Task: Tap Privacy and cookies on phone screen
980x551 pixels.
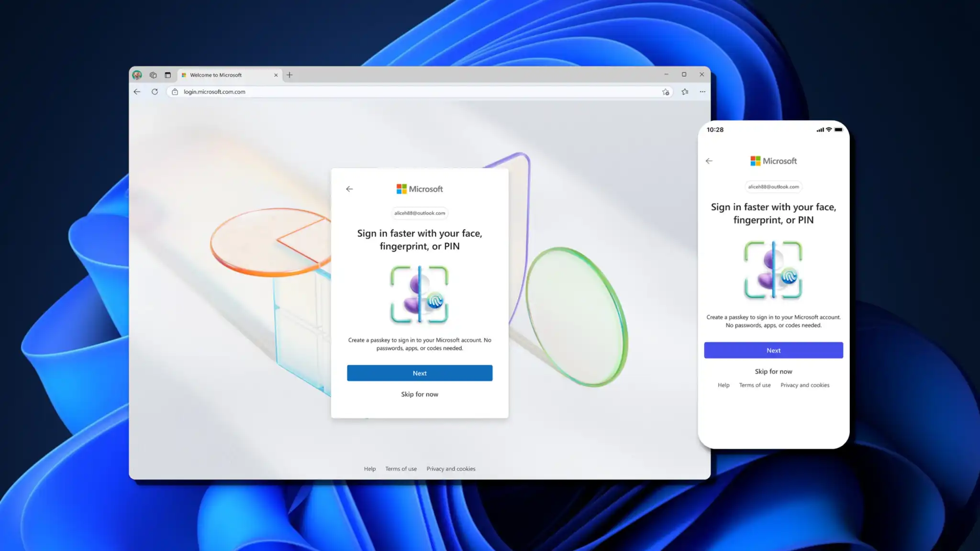Action: point(805,385)
